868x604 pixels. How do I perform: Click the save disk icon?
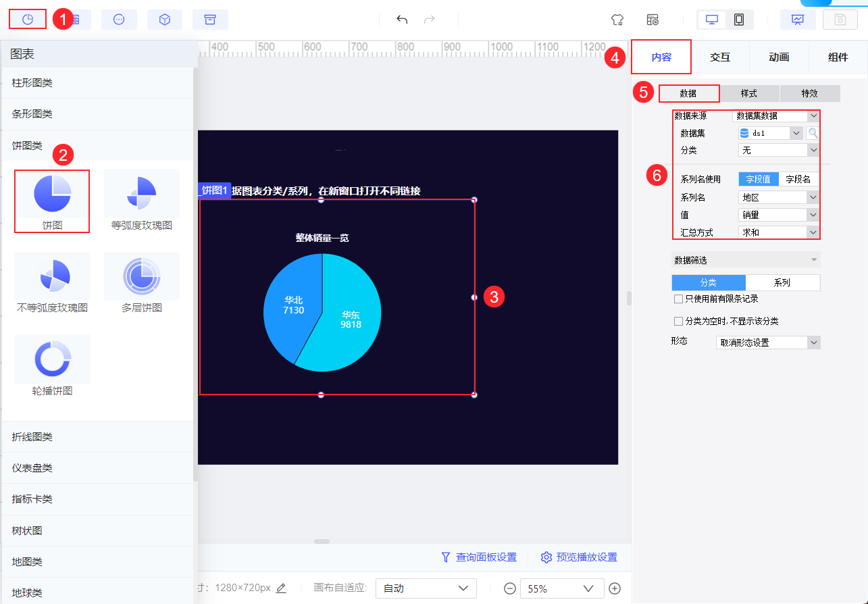pos(840,20)
